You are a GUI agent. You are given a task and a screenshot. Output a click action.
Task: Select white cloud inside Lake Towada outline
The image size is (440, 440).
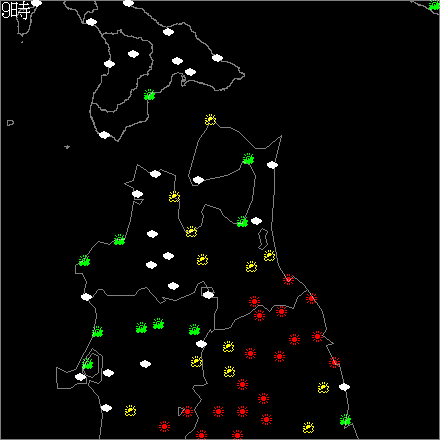coord(208,295)
